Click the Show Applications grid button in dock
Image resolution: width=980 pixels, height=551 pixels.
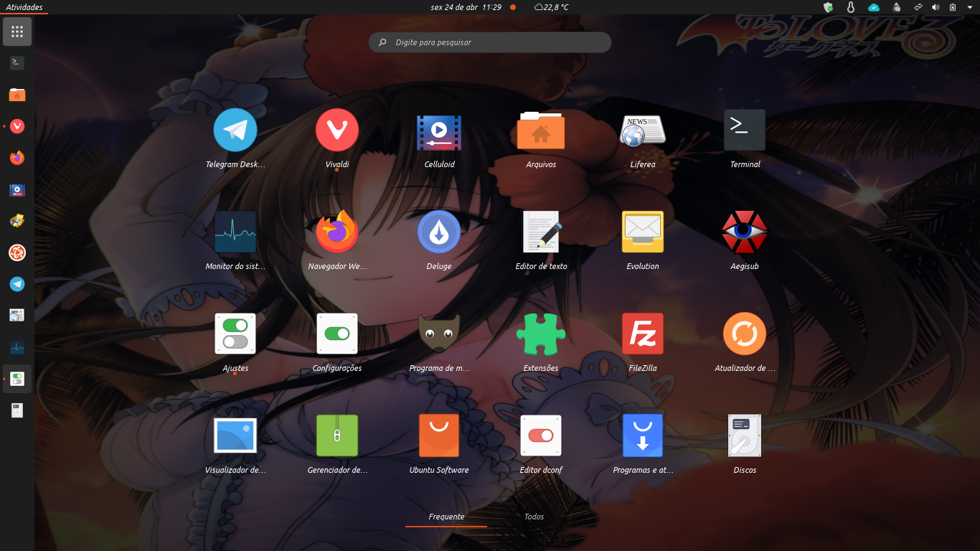point(17,32)
